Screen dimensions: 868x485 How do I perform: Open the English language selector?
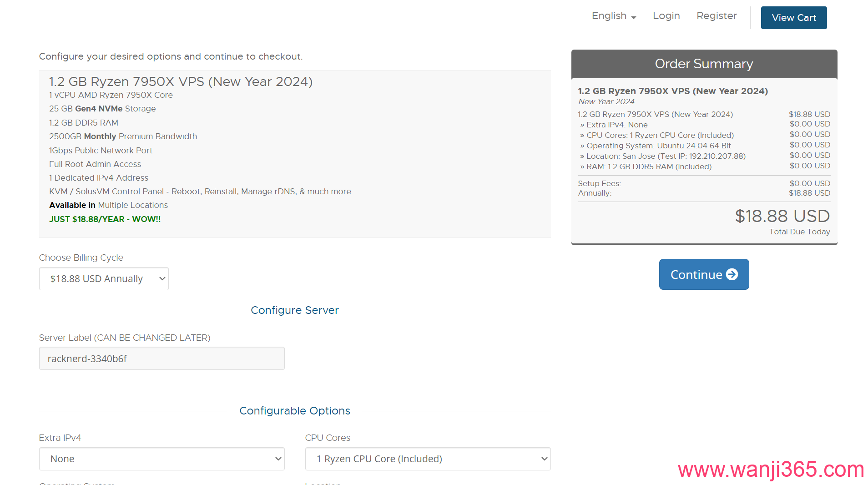613,16
